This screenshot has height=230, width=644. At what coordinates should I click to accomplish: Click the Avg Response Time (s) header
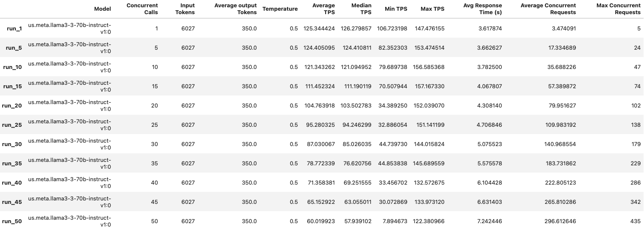482,9
